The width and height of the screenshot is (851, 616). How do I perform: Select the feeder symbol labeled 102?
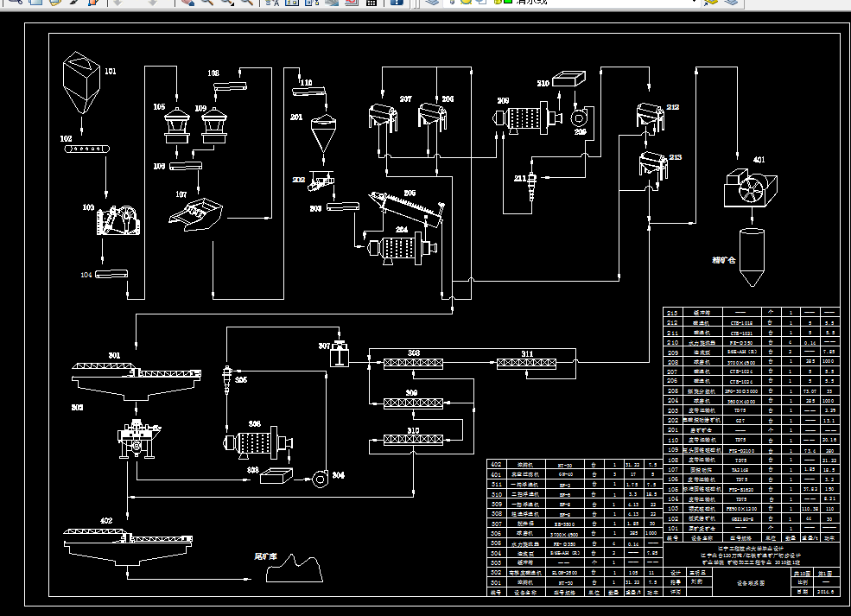click(x=87, y=149)
